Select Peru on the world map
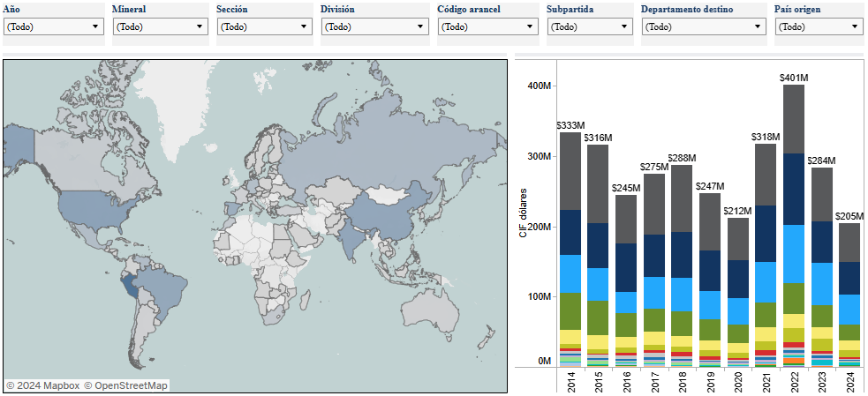This screenshot has height=396, width=868. tap(132, 287)
